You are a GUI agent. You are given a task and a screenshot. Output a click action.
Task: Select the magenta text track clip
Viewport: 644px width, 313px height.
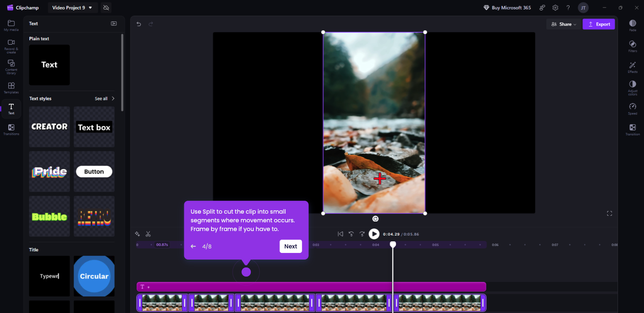[311, 287]
